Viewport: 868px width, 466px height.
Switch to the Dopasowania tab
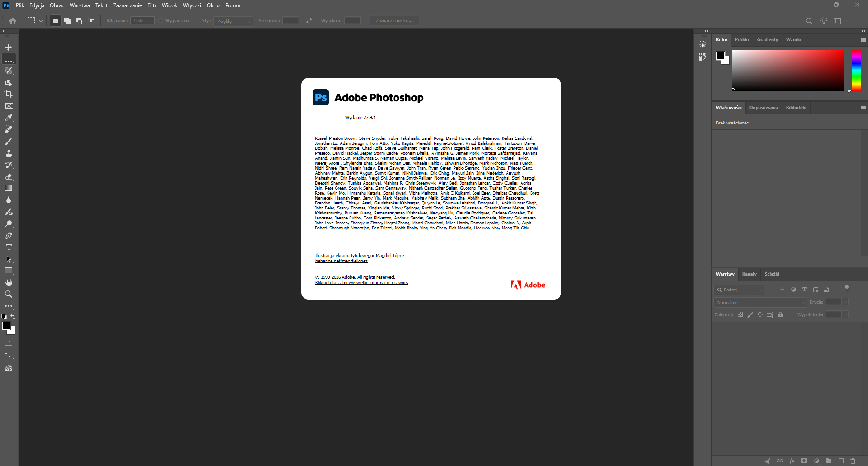764,108
